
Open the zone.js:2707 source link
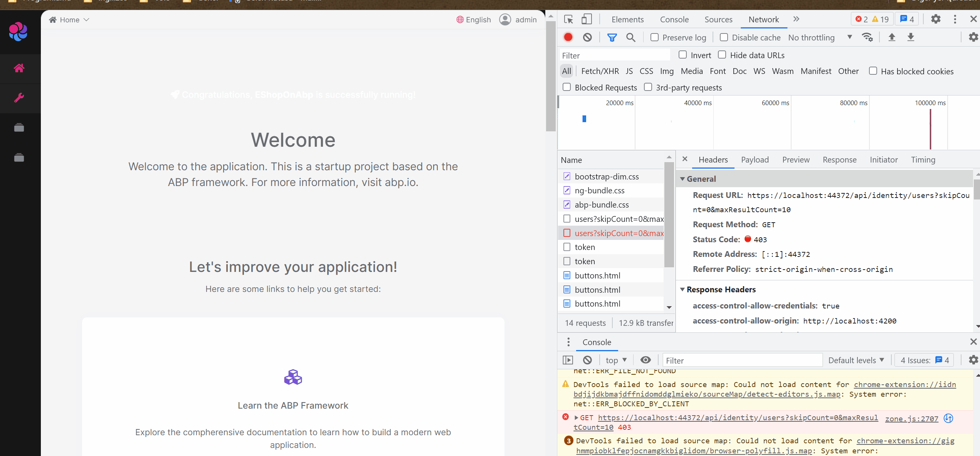pos(911,419)
